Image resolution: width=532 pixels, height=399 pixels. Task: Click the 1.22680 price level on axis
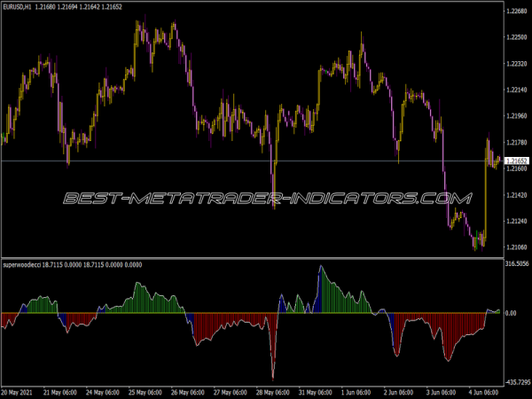point(515,12)
